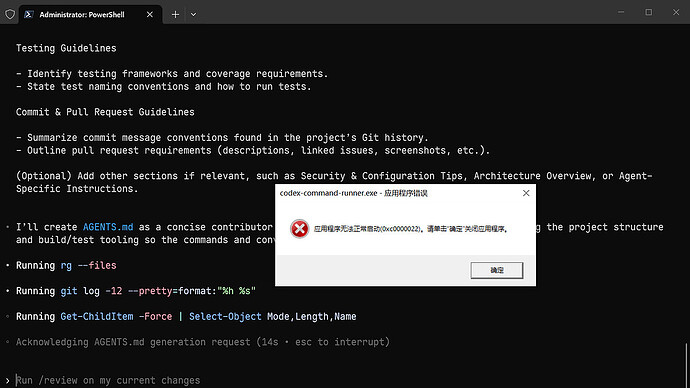Open a new tab with the plus button
Image resolution: width=690 pixels, height=388 pixels.
175,15
